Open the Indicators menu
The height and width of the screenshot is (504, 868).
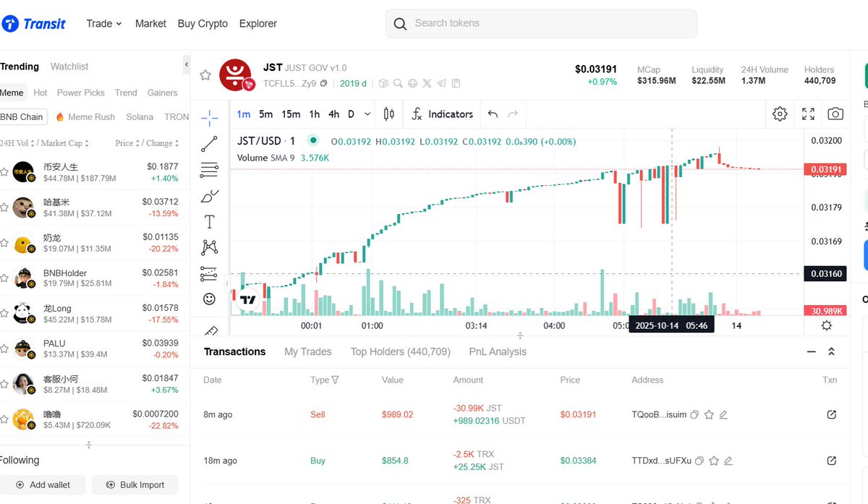[x=443, y=114]
